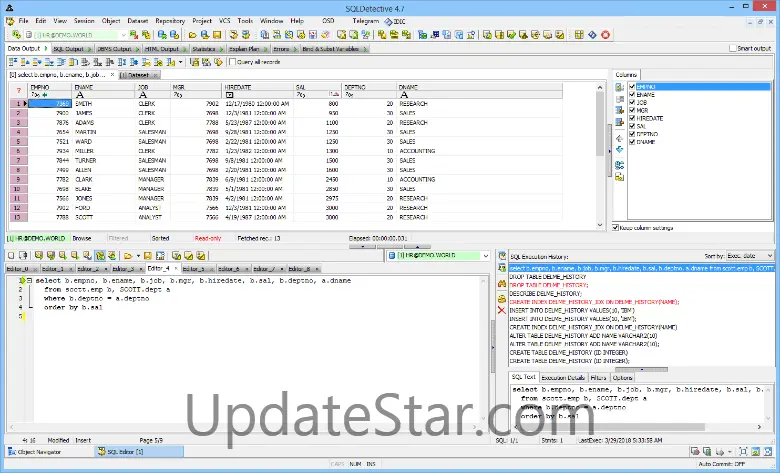Toggle the Smart output checkbox
Image resolution: width=780 pixels, height=473 pixels.
(732, 48)
